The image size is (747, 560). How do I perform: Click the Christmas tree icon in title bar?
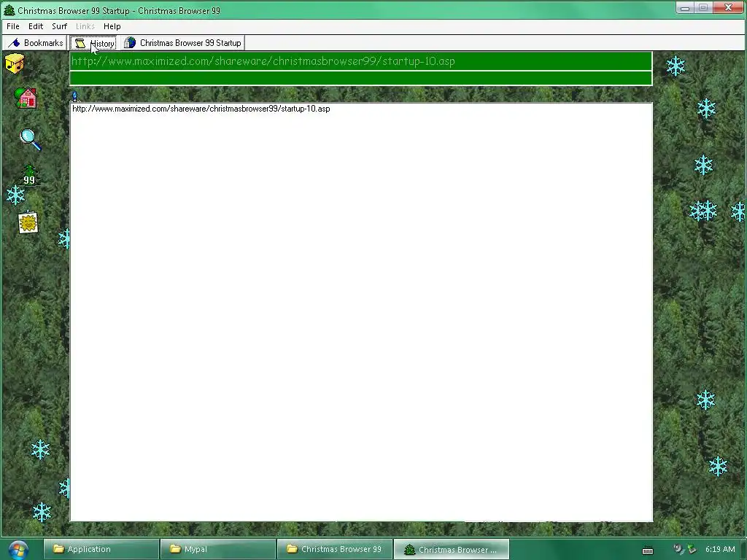tap(9, 10)
